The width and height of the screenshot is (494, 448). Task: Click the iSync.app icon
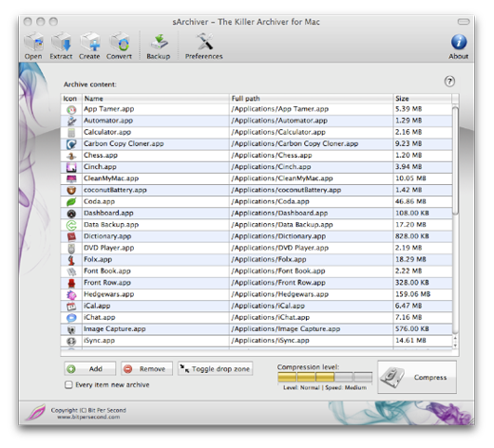pyautogui.click(x=71, y=341)
